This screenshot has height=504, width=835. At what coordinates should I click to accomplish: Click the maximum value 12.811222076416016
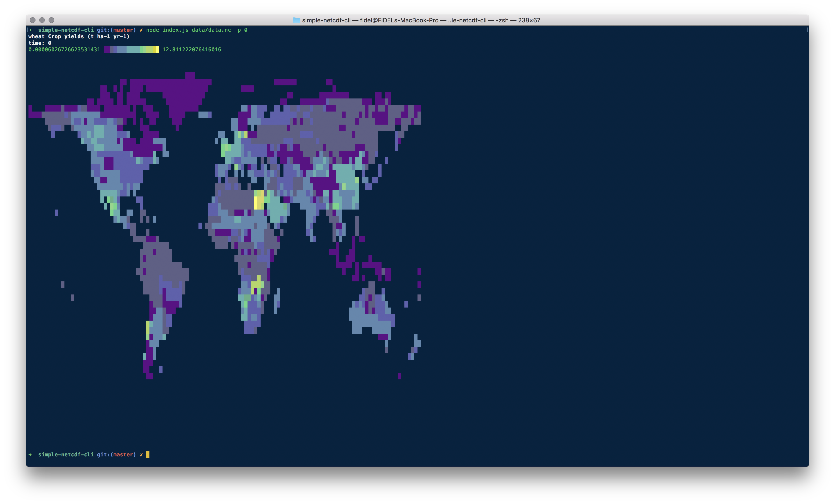[191, 50]
